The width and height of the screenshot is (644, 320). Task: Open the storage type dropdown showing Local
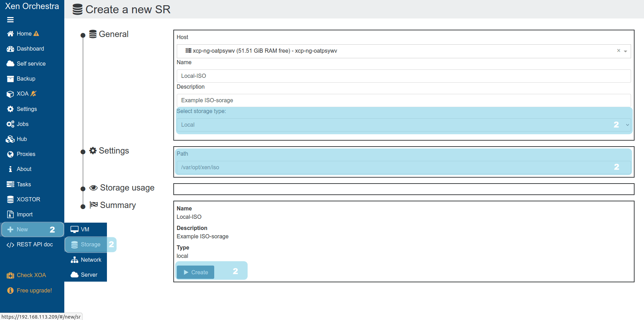[404, 125]
